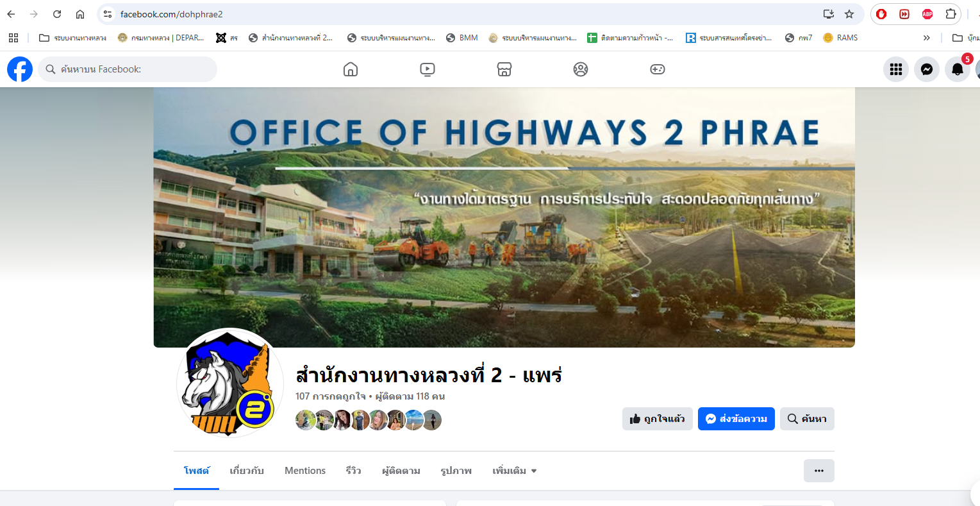
Task: Switch to the เกี่ยวกับ tab
Action: click(247, 471)
